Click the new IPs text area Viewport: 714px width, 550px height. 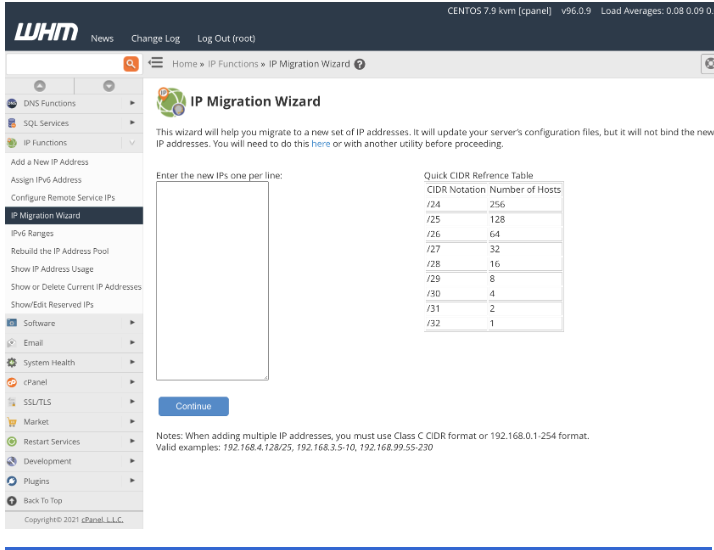tap(212, 280)
